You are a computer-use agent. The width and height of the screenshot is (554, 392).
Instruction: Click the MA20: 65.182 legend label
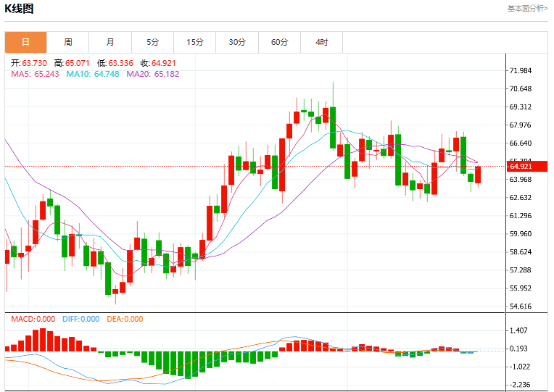[x=152, y=74]
